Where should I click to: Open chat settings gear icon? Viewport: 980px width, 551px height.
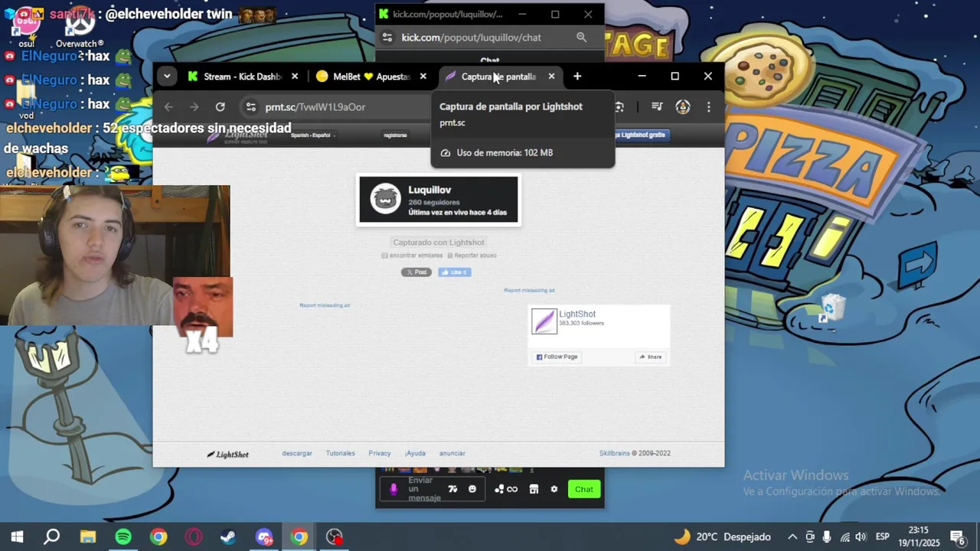554,489
